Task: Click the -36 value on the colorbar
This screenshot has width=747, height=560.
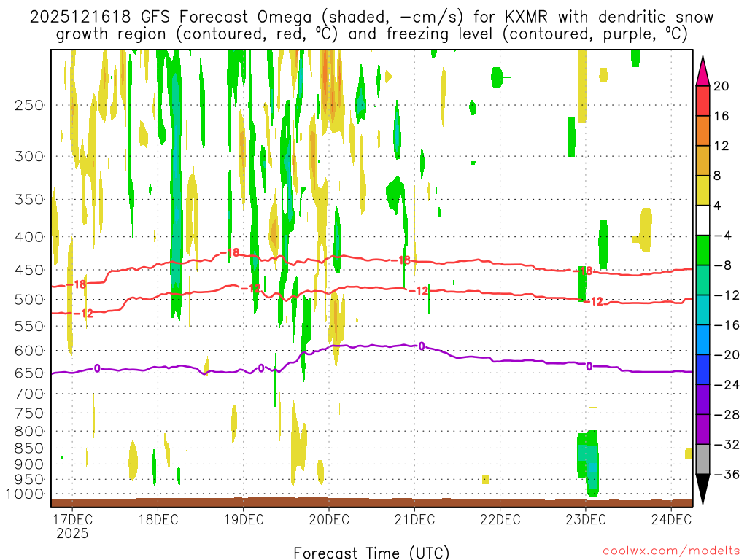Action: [727, 474]
